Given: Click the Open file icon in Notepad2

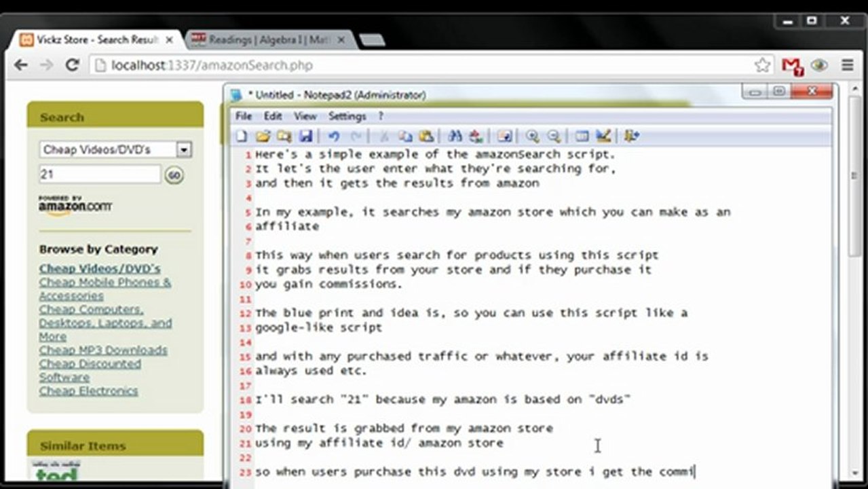Looking at the screenshot, I should coord(263,137).
